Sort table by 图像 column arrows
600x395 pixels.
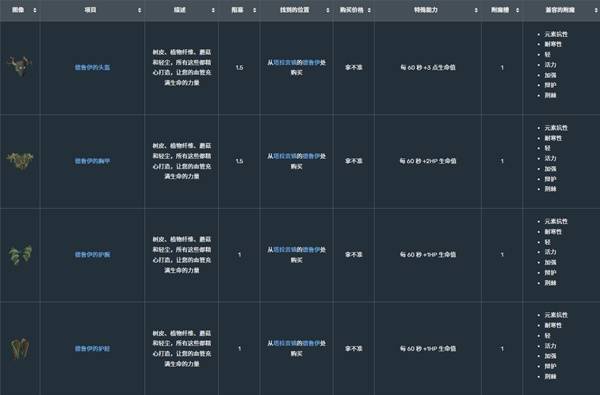(x=35, y=10)
